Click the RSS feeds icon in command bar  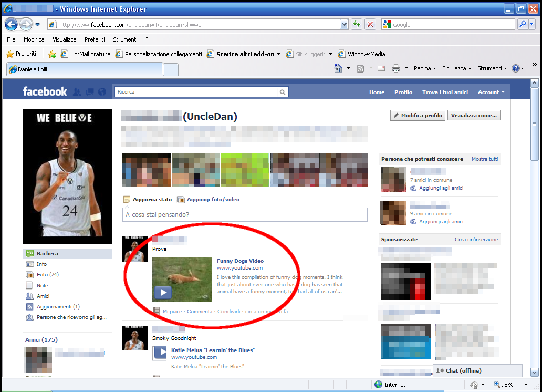pyautogui.click(x=360, y=68)
